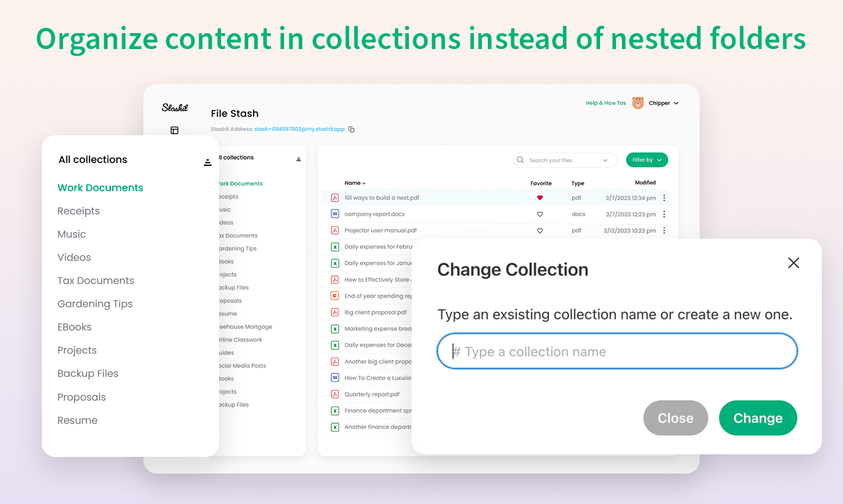Toggle favorite heart for Projector user manual.pdf
This screenshot has width=843, height=504.
[540, 231]
